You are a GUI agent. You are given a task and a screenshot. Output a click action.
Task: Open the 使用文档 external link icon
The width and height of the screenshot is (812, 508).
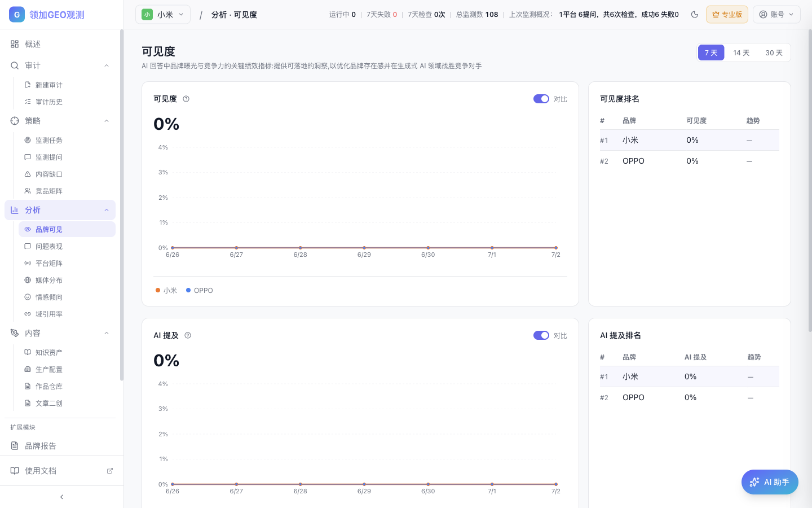pos(110,471)
